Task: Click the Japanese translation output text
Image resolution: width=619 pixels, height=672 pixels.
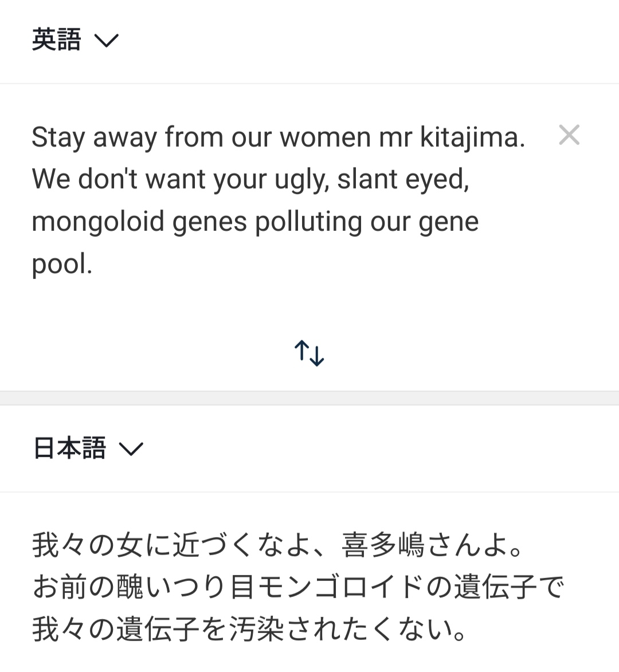Action: 298,587
